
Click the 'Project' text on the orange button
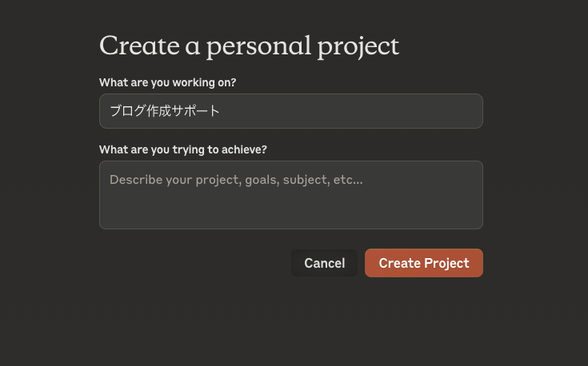click(446, 263)
